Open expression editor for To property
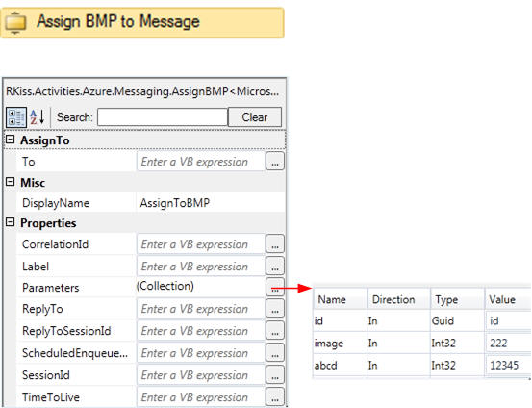Image resolution: width=532 pixels, height=408 pixels. (275, 162)
